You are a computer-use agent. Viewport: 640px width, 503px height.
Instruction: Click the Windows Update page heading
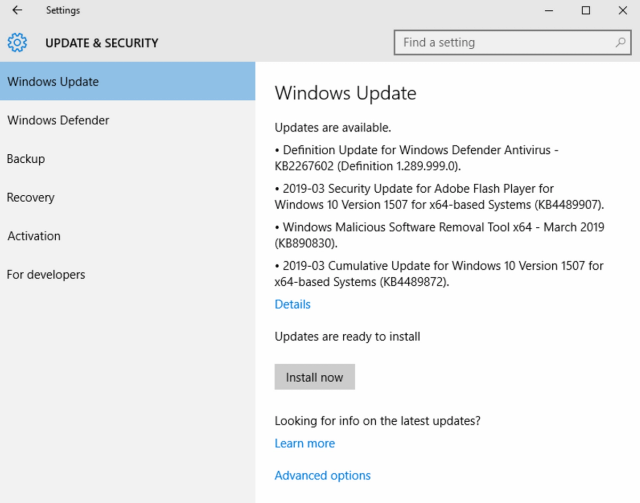[x=345, y=93]
